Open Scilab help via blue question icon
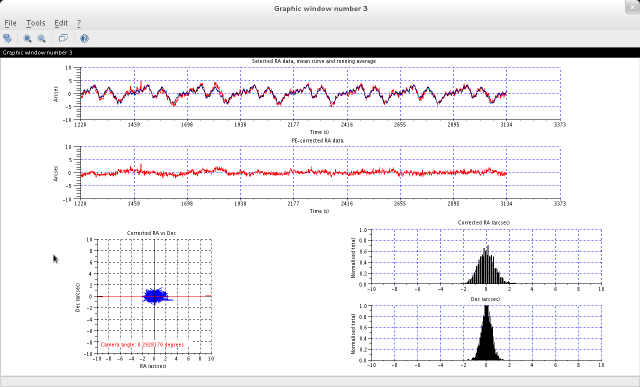The height and width of the screenshot is (387, 640). [84, 38]
